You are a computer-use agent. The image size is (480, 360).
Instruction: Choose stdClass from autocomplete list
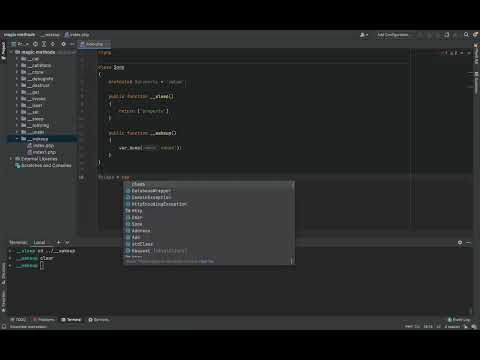click(x=209, y=244)
